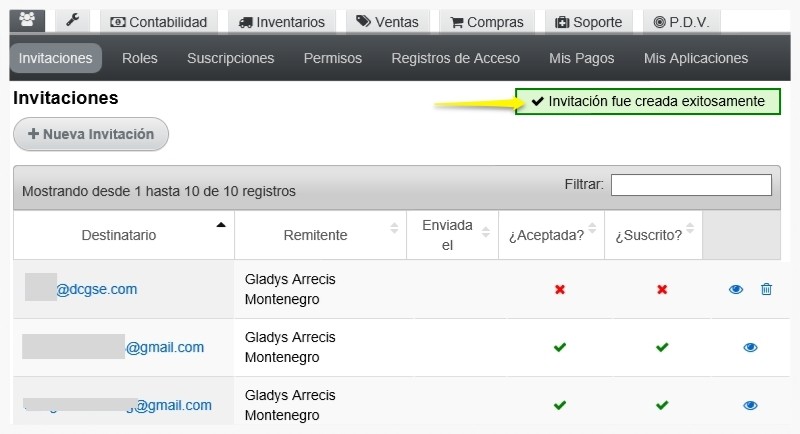This screenshot has width=800, height=434.
Task: Click the red X under ¿Aceptada?
Action: (x=560, y=290)
